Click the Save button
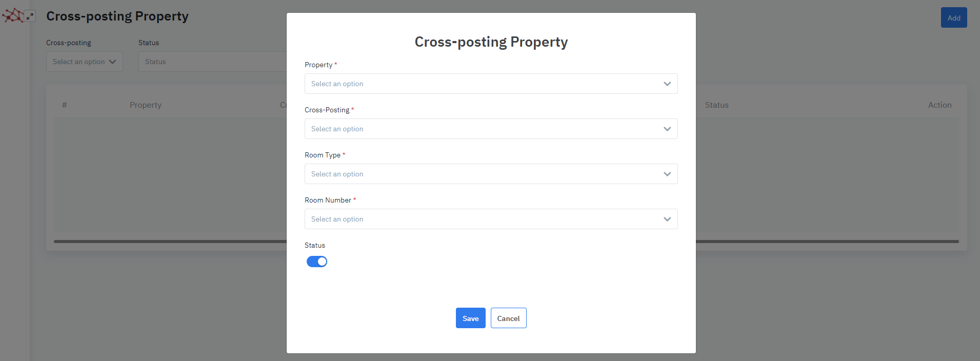980x361 pixels. [470, 318]
